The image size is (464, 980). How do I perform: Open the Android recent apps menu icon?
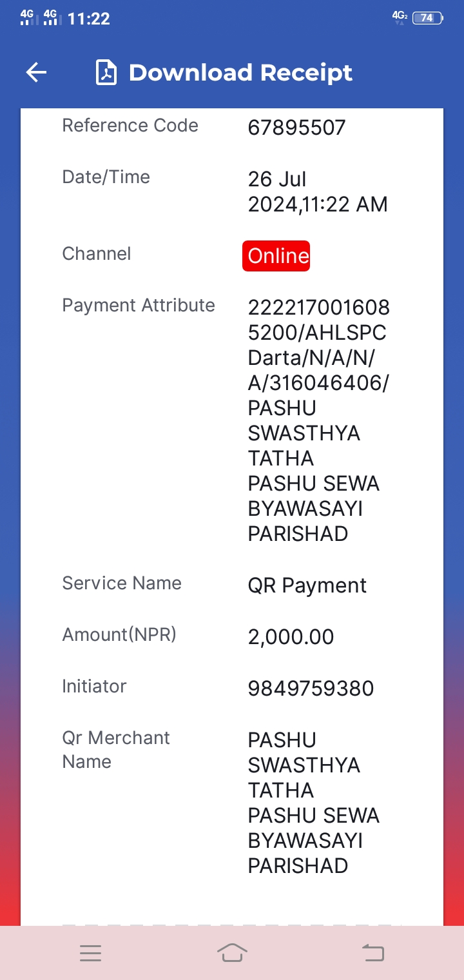coord(90,953)
